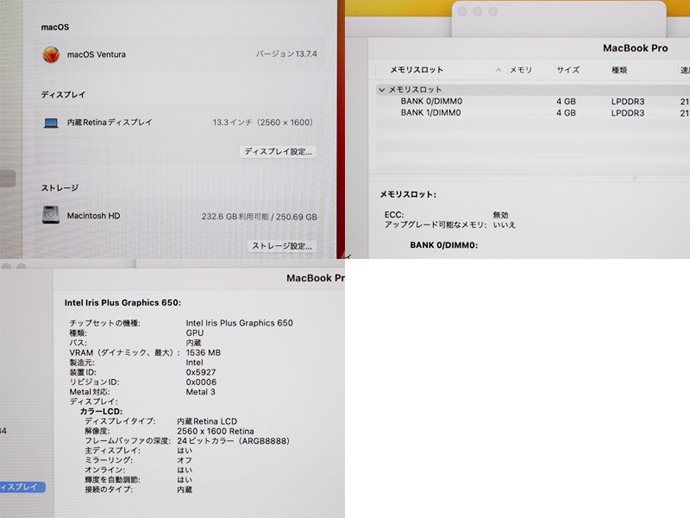Click ミラーリング value オフ
This screenshot has height=518, width=690.
[184, 460]
